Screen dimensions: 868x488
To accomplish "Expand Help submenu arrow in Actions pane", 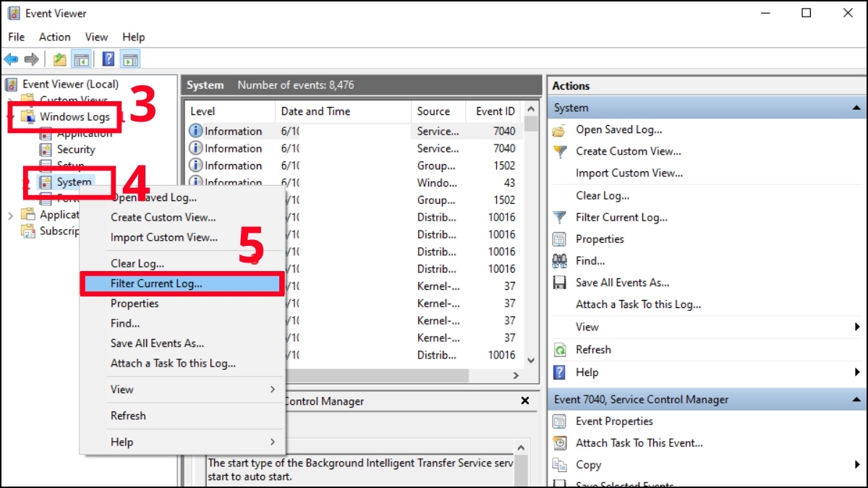I will coord(857,372).
